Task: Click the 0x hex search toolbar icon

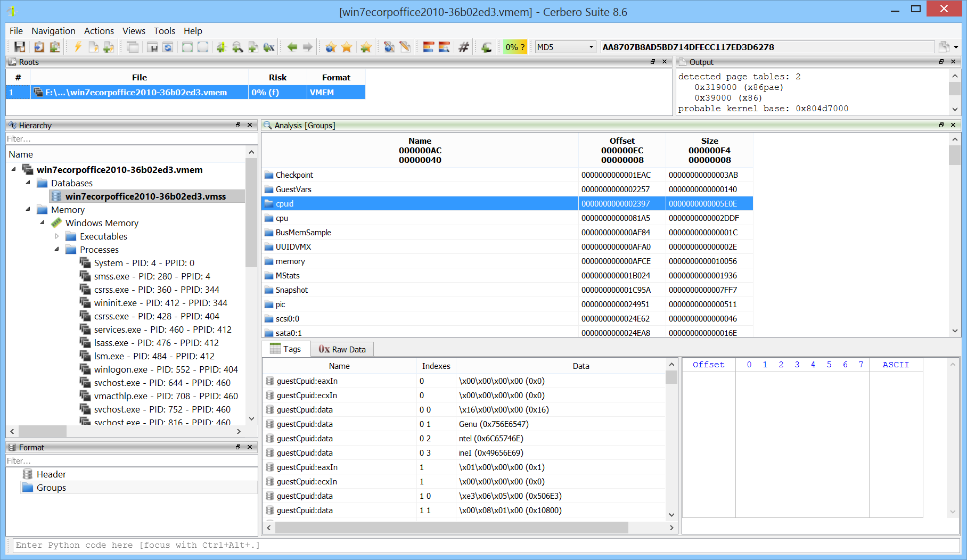Action: click(x=269, y=47)
